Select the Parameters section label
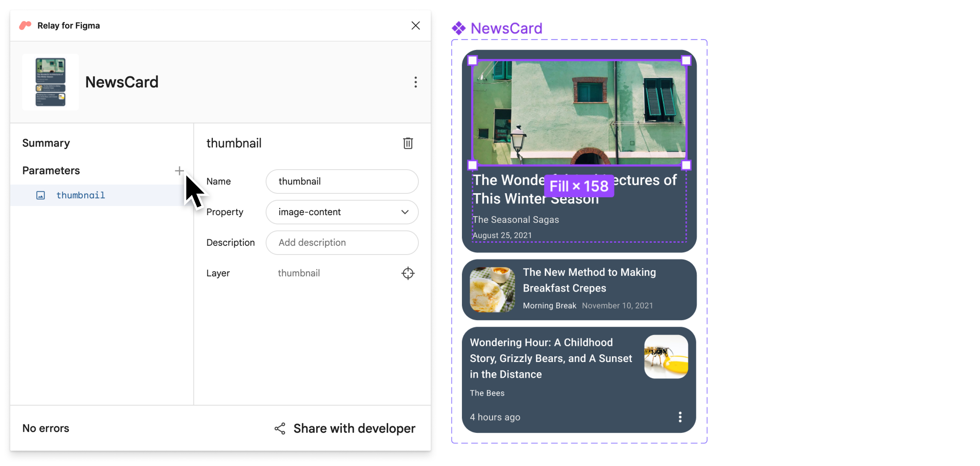 [51, 170]
